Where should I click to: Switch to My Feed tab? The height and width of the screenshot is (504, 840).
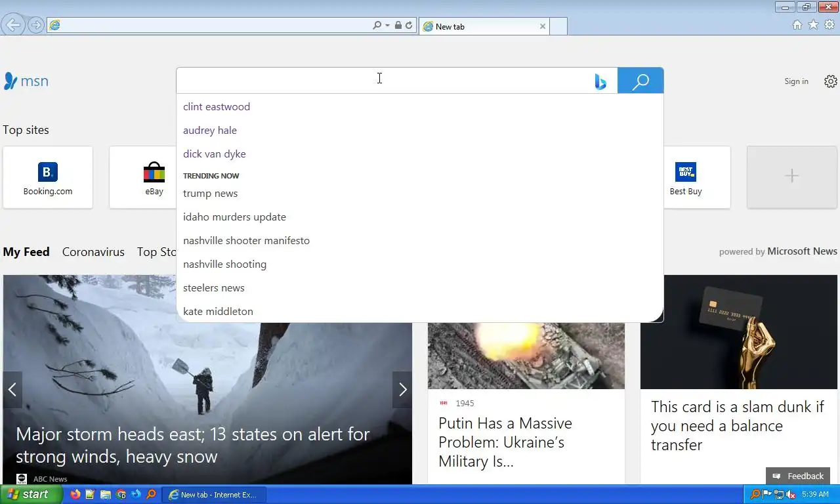(x=26, y=251)
